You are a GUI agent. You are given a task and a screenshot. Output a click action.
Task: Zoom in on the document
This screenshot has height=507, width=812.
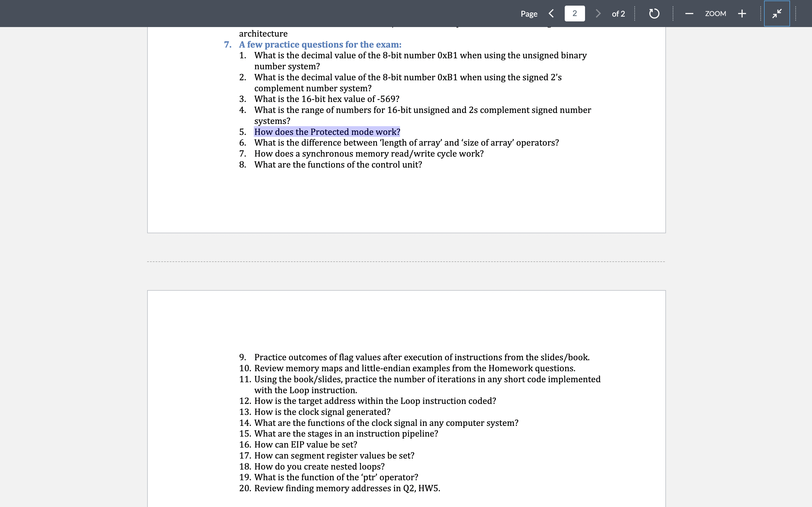click(x=742, y=14)
